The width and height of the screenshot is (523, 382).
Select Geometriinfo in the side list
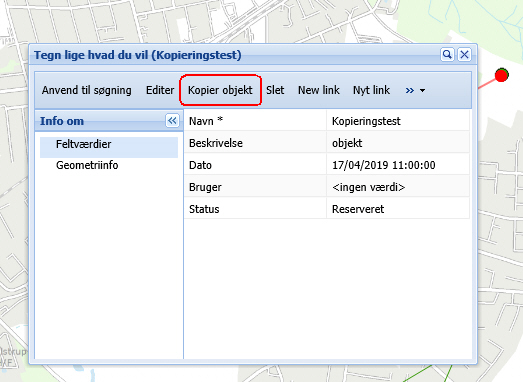[x=109, y=165]
